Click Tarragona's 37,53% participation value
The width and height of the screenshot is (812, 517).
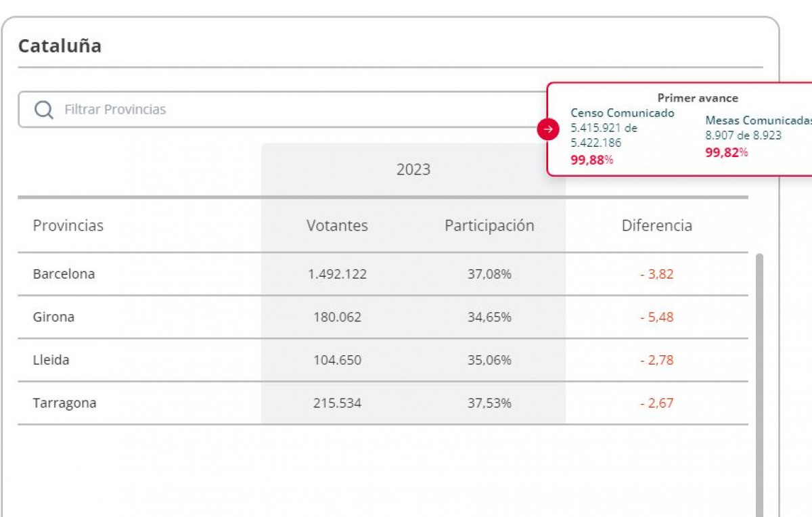tap(489, 403)
